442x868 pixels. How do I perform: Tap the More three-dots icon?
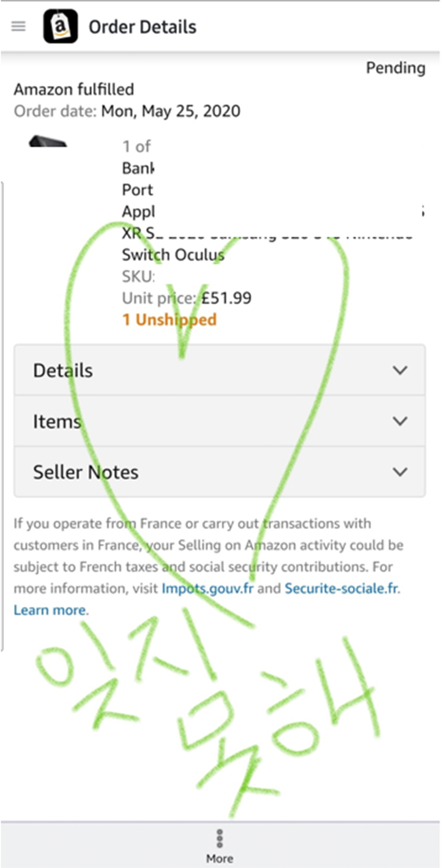(220, 839)
